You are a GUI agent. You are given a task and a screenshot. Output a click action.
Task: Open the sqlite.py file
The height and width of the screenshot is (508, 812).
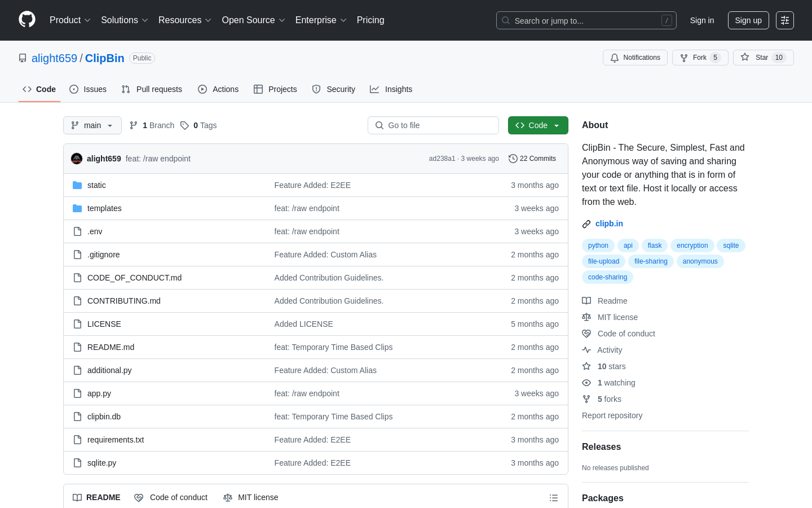click(101, 463)
